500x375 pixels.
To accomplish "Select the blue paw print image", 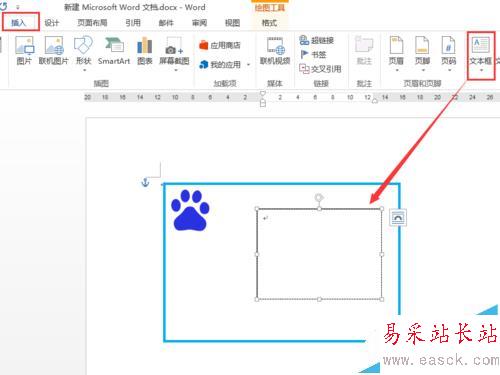I will pos(190,210).
